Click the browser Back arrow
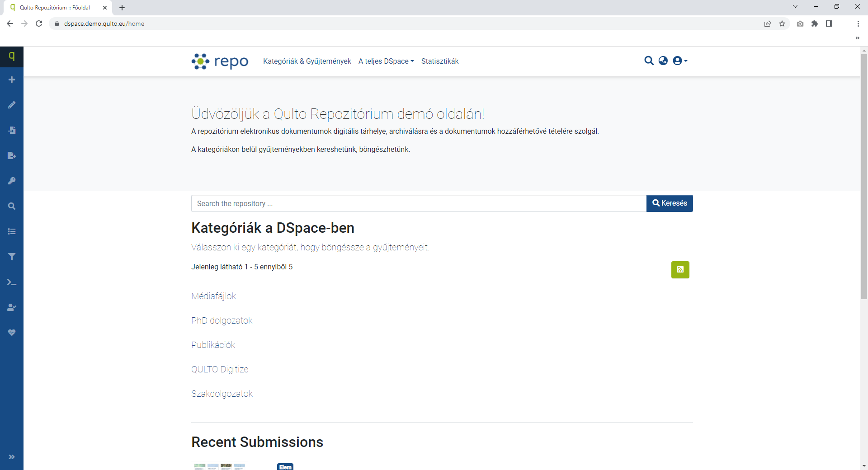The height and width of the screenshot is (470, 868). [x=10, y=23]
